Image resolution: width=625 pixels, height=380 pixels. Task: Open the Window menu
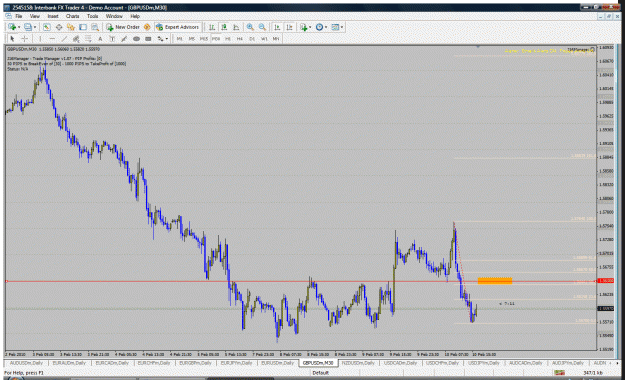[x=114, y=16]
